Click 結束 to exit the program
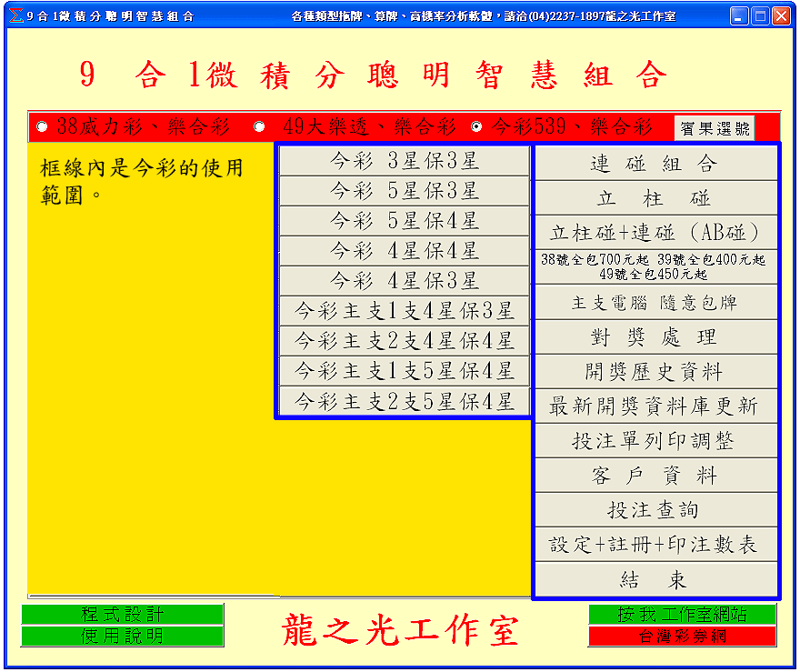The image size is (800, 672). point(655,579)
